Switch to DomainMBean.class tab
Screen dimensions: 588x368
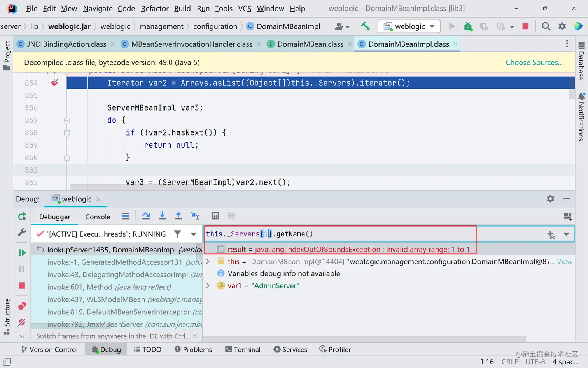(310, 44)
